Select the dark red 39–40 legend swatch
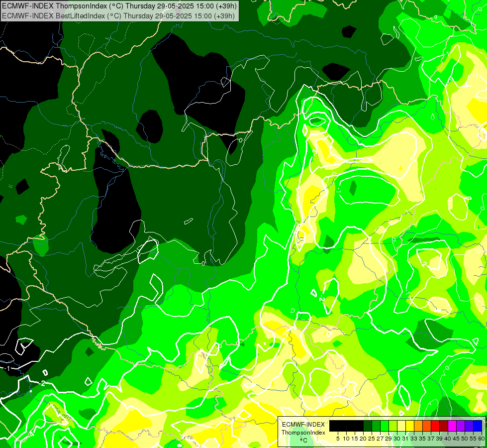Screen dimensions: 487x448 click(444, 426)
